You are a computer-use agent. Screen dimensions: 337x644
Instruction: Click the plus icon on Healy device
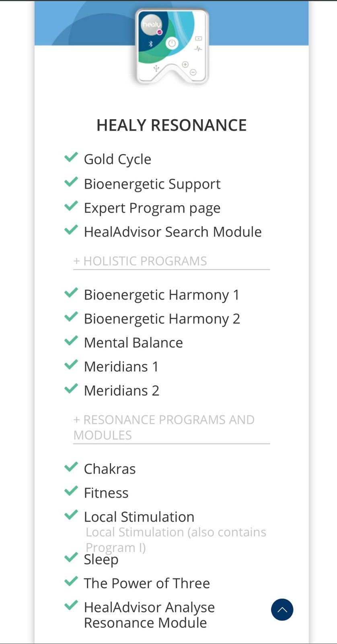tap(185, 64)
